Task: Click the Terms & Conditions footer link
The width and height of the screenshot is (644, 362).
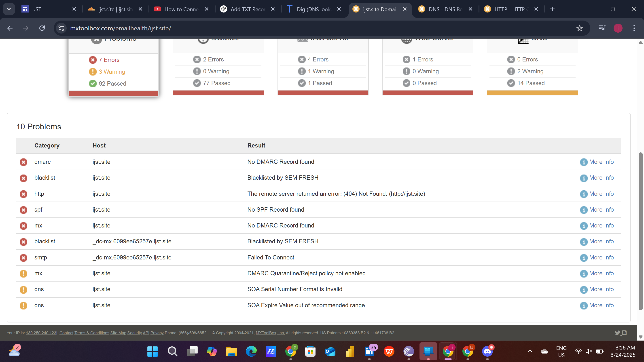Action: point(91,333)
